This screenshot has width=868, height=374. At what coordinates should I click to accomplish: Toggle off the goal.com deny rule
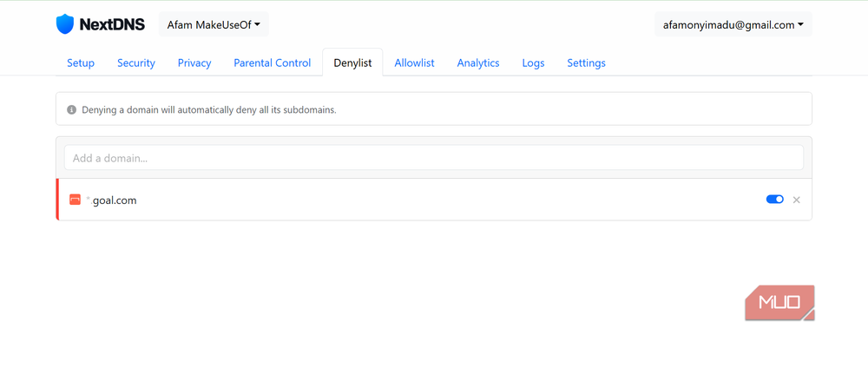[x=775, y=200]
